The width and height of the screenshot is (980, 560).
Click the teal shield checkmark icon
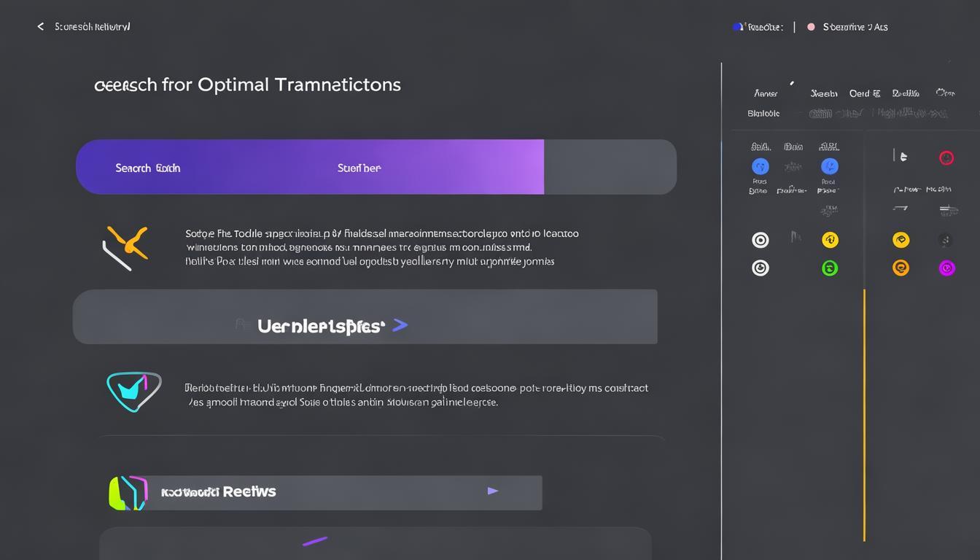tap(133, 392)
